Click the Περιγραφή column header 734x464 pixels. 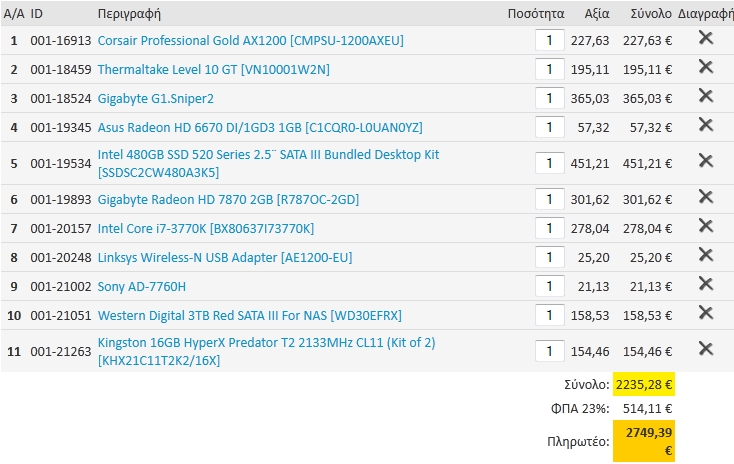pyautogui.click(x=129, y=14)
